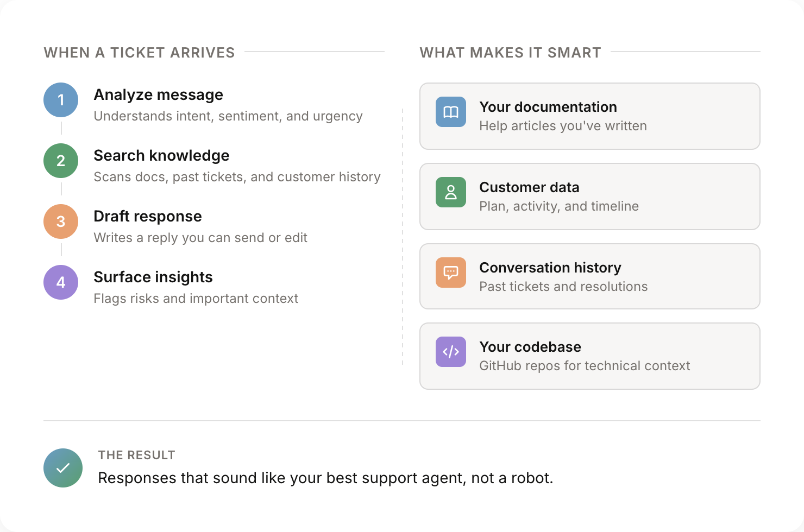Click the Draft response heading
The image size is (804, 532).
pyautogui.click(x=147, y=217)
